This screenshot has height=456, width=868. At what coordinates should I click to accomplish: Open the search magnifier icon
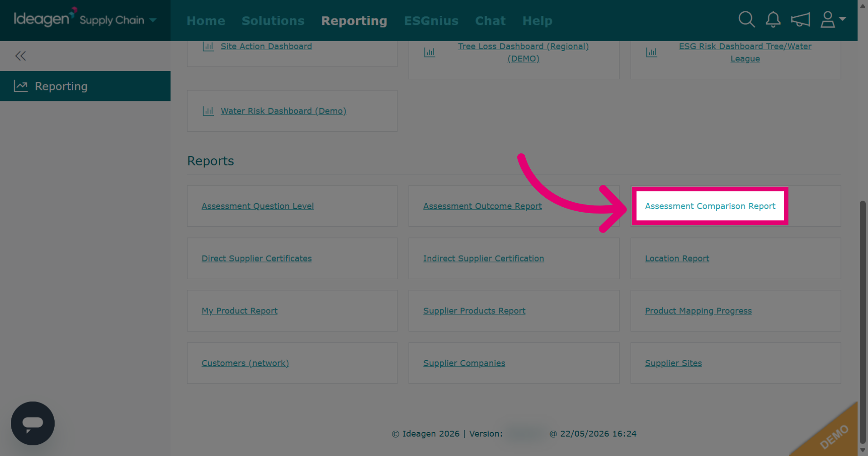(x=746, y=19)
